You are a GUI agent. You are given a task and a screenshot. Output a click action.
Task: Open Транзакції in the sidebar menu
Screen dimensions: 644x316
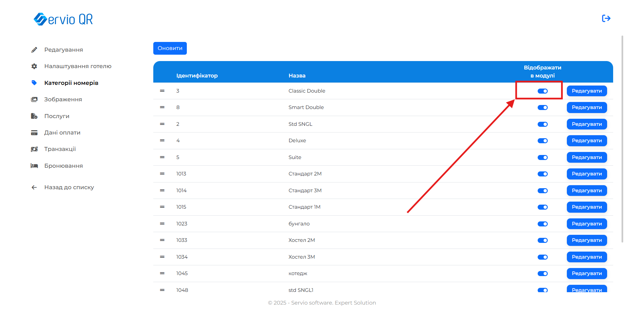click(60, 149)
